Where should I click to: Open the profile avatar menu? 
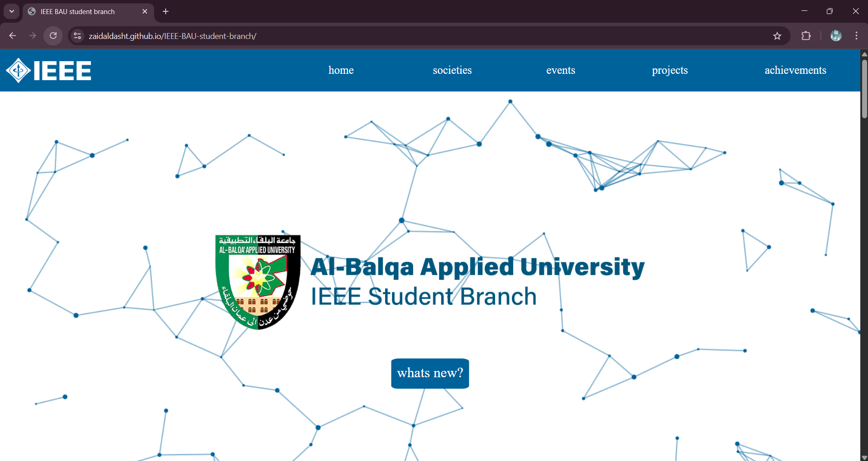point(836,36)
